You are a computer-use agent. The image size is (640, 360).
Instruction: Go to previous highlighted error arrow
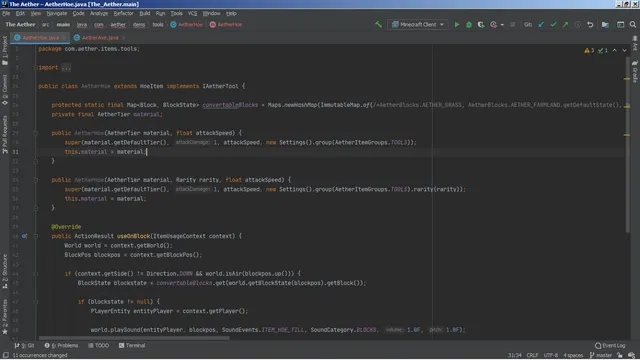(x=615, y=50)
